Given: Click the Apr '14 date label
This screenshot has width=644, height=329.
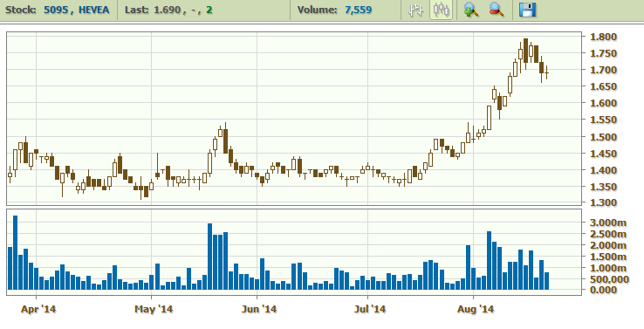Looking at the screenshot, I should (x=38, y=309).
